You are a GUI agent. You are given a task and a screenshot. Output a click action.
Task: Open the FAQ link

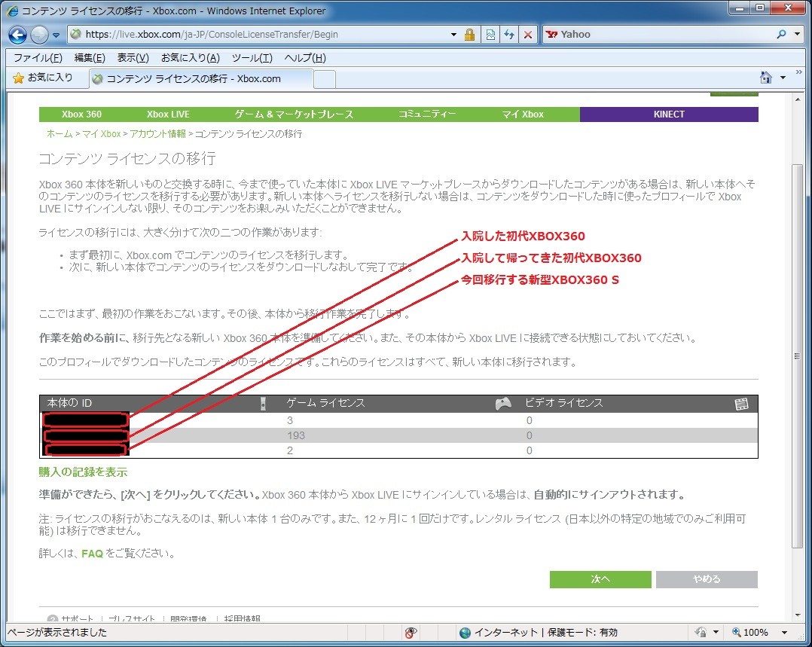click(x=92, y=554)
